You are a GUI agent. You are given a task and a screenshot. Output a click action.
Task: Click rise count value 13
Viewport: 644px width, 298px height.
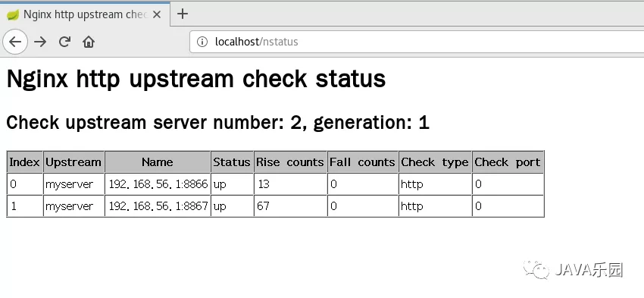pyautogui.click(x=264, y=184)
